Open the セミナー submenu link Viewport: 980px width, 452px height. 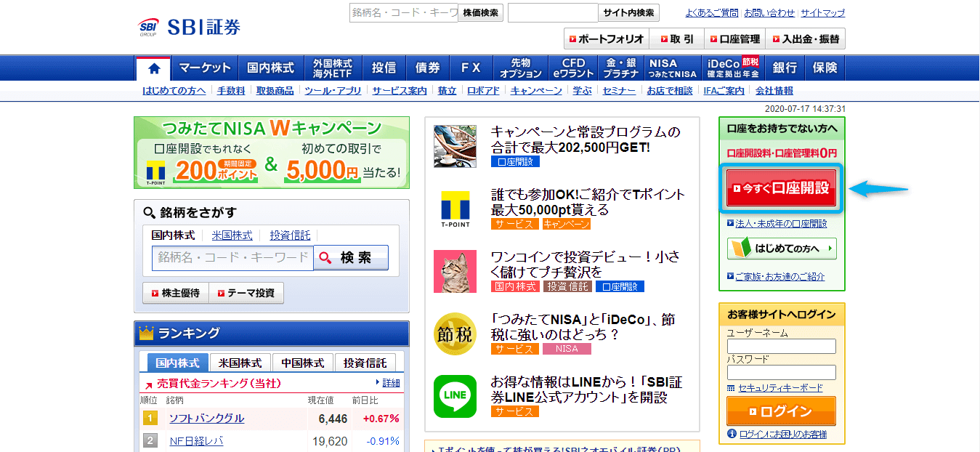[x=618, y=91]
